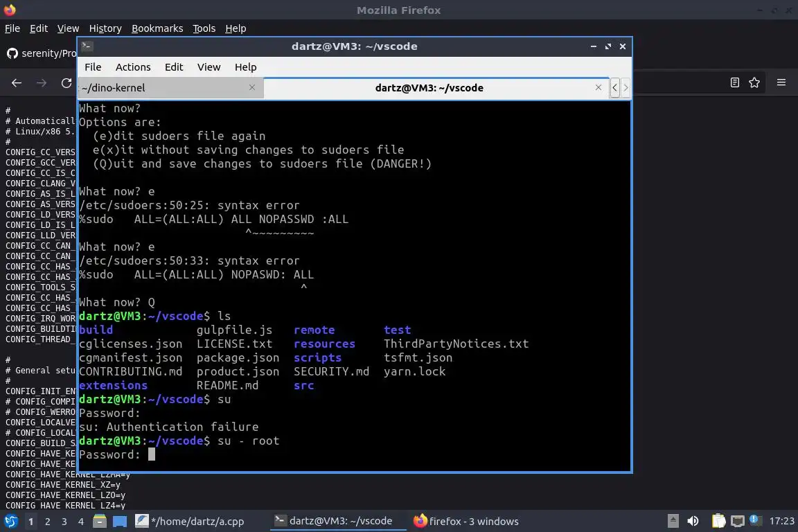Open the terminal Help menu

tap(245, 67)
